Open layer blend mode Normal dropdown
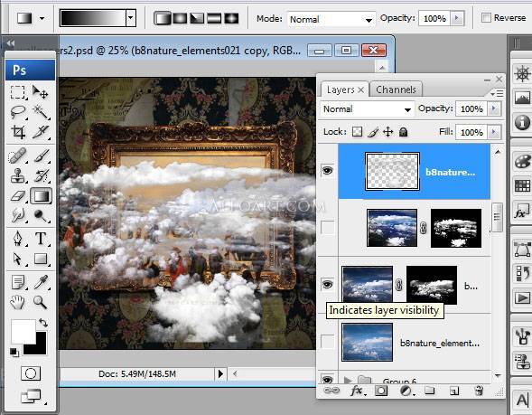Screen dimensions: 532x415 [x=367, y=109]
